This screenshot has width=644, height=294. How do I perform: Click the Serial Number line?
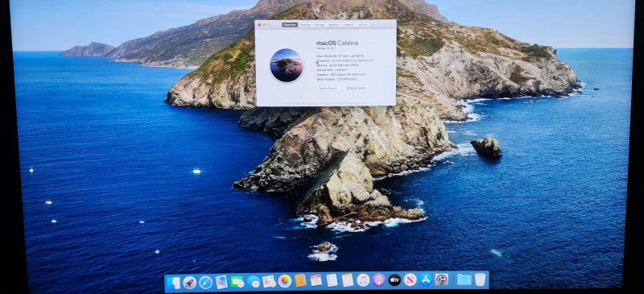pyautogui.click(x=336, y=80)
